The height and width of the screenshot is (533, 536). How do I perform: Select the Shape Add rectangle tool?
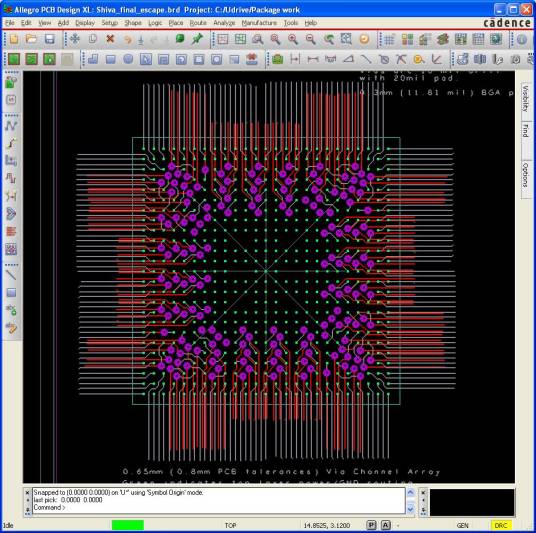[x=110, y=59]
